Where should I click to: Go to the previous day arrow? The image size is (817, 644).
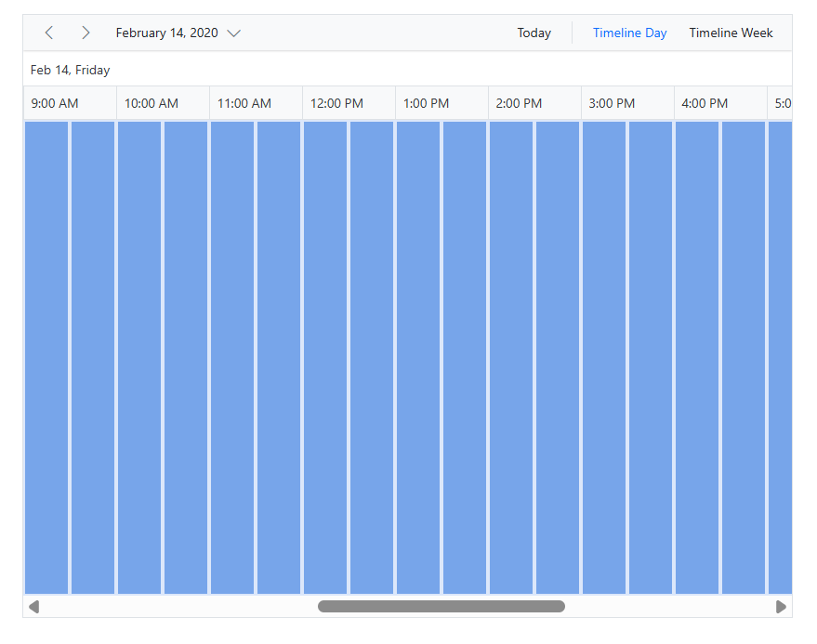[49, 33]
